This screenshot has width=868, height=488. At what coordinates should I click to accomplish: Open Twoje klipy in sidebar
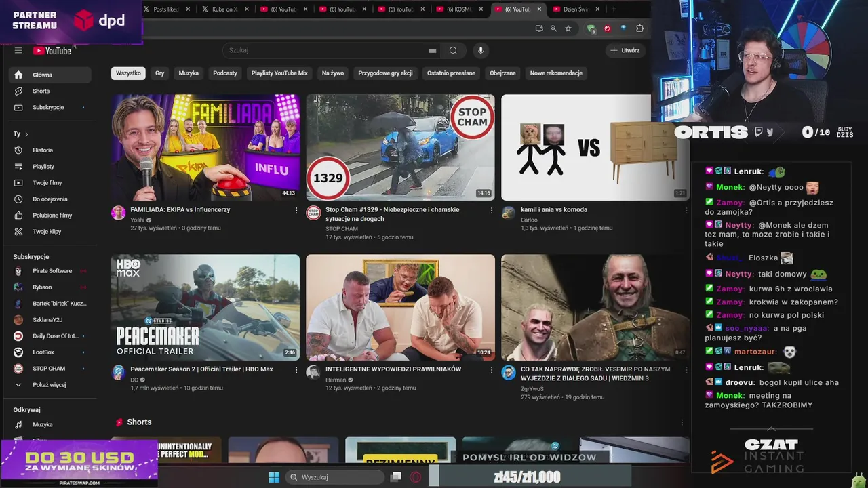50,231
